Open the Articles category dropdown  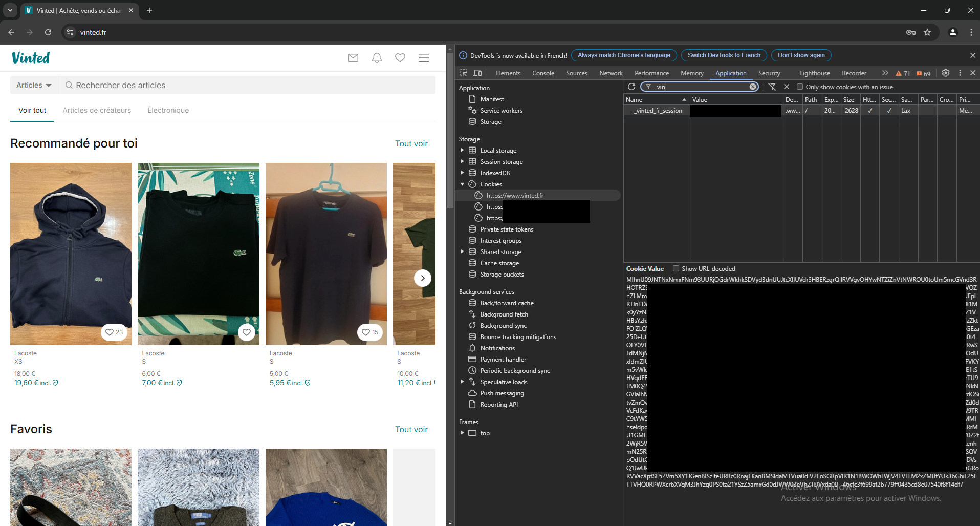click(x=34, y=85)
